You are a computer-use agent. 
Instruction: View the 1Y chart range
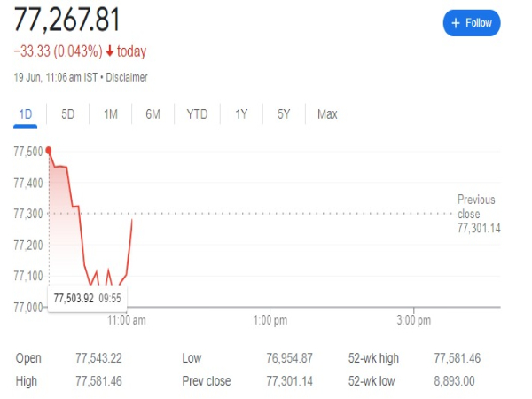pyautogui.click(x=241, y=114)
